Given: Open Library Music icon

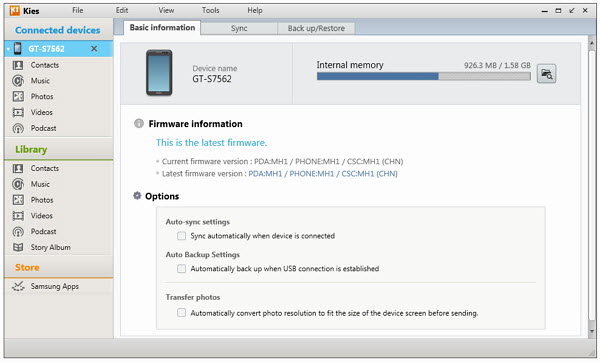Looking at the screenshot, I should [18, 184].
